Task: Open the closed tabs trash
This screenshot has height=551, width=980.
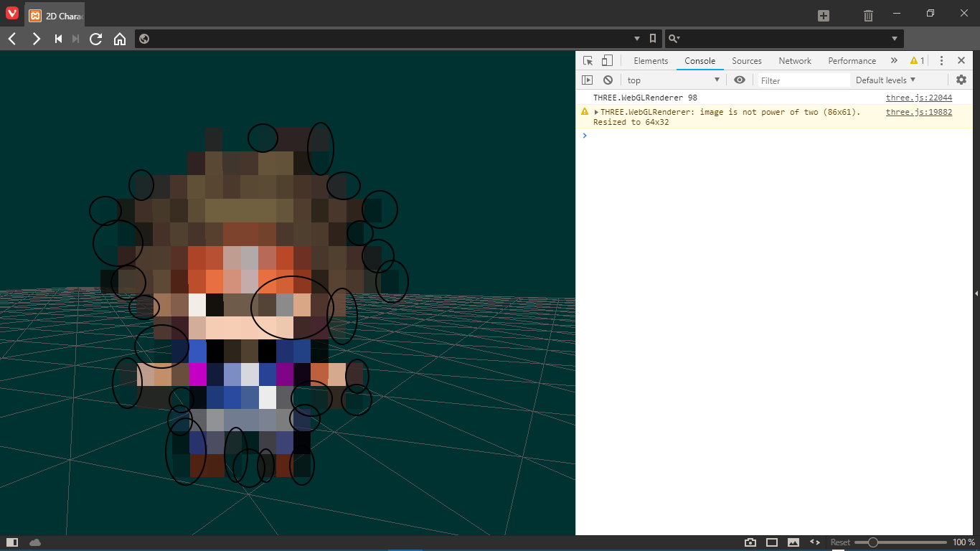Action: tap(868, 16)
